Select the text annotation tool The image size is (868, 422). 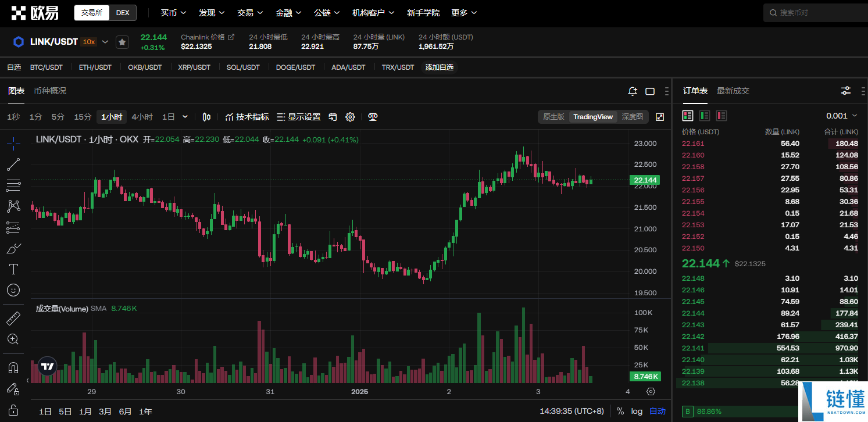point(13,269)
